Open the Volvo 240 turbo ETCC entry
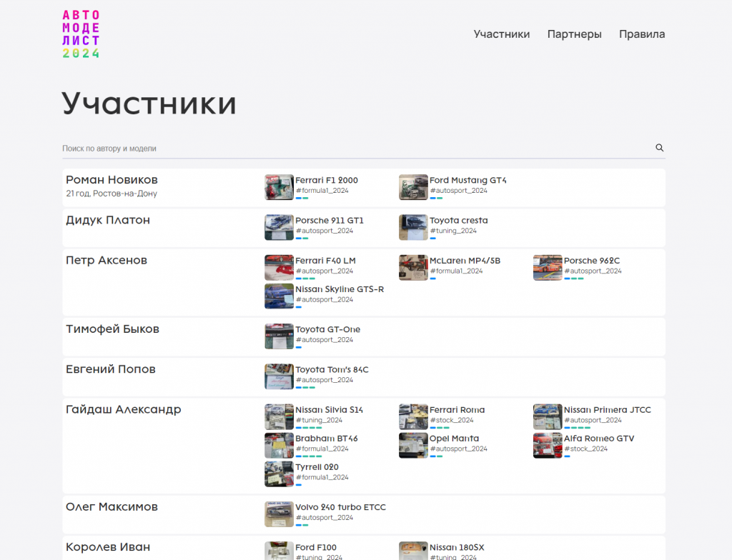The image size is (732, 560). coord(340,507)
